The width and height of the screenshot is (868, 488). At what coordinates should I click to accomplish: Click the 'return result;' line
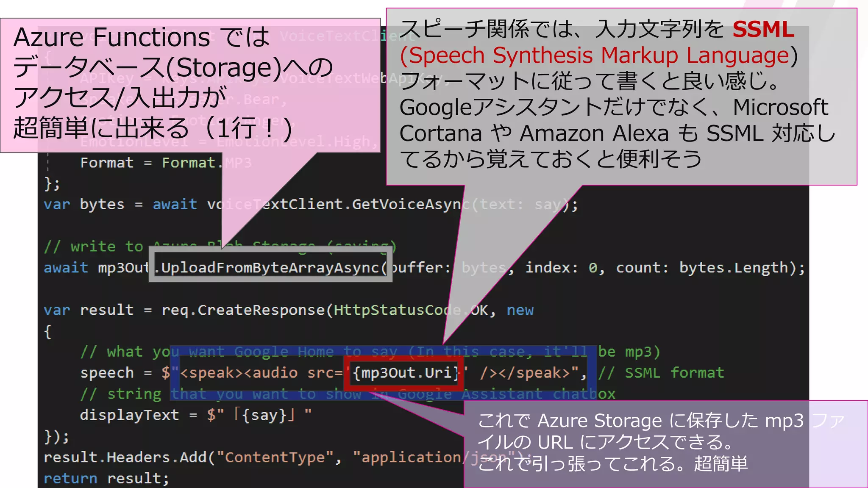(x=106, y=479)
